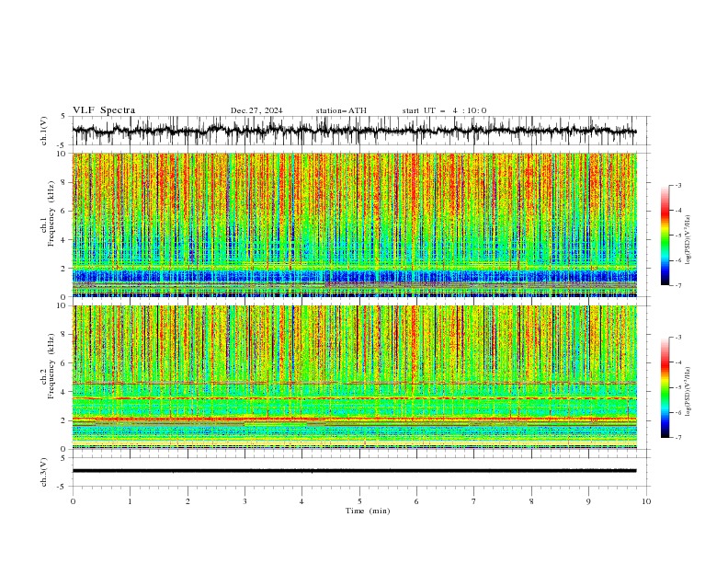
Task: Click "-7" at bottom of ch.1 color bar
Action: pos(678,285)
